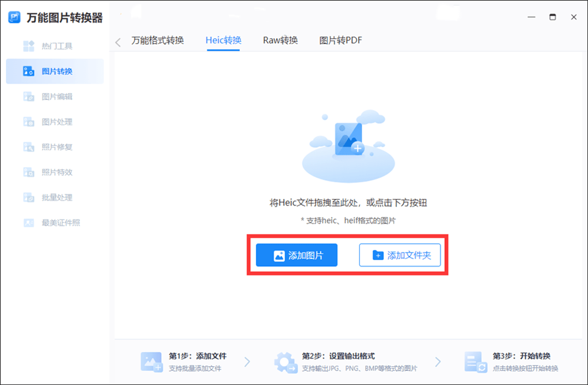
Task: Click the arrow after 第1步 添加文件
Action: [247, 362]
